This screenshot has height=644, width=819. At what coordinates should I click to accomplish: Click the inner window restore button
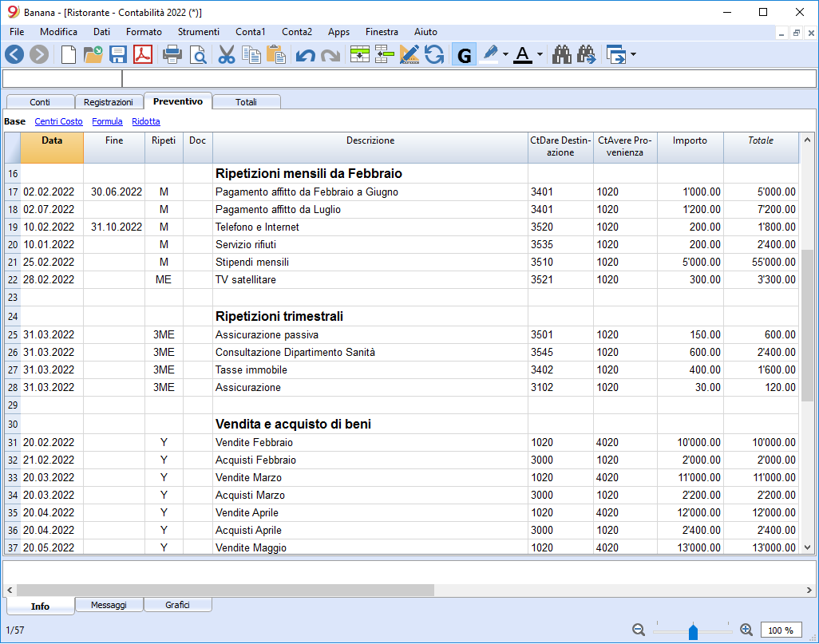tap(796, 33)
